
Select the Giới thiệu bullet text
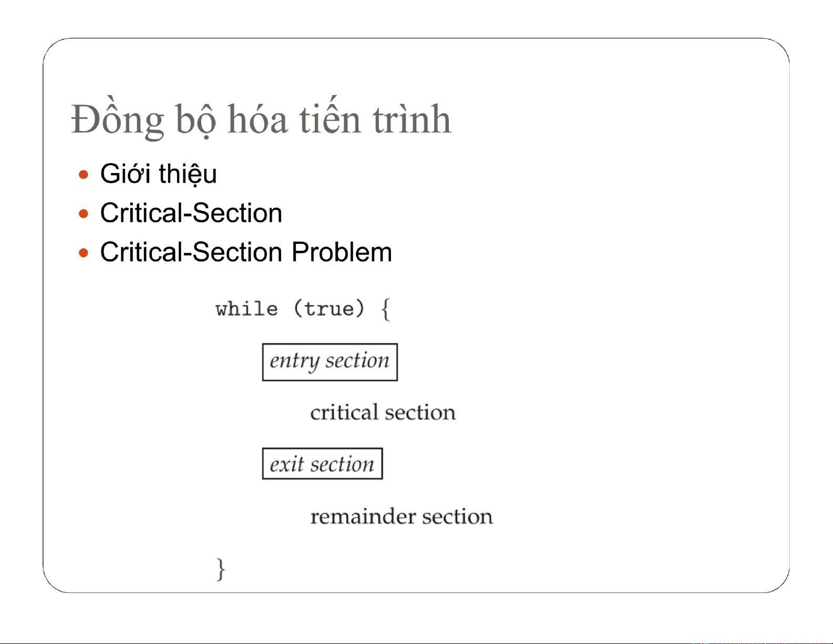point(158,174)
